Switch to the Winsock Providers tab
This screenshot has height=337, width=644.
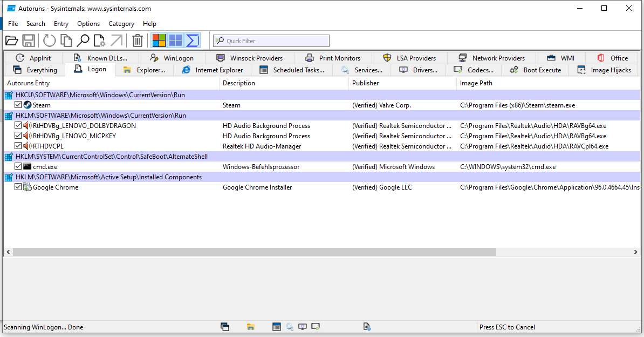point(249,58)
